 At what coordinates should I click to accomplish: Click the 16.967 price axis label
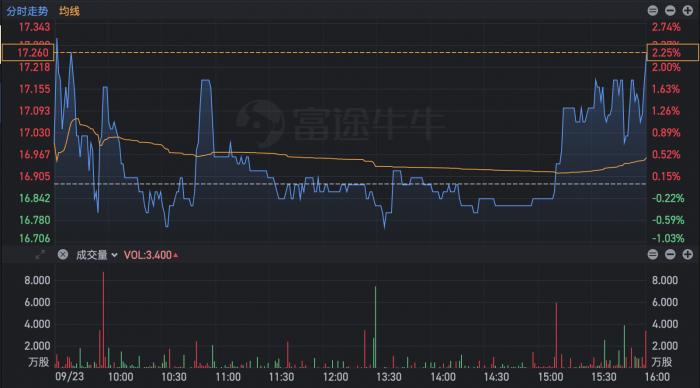point(34,154)
